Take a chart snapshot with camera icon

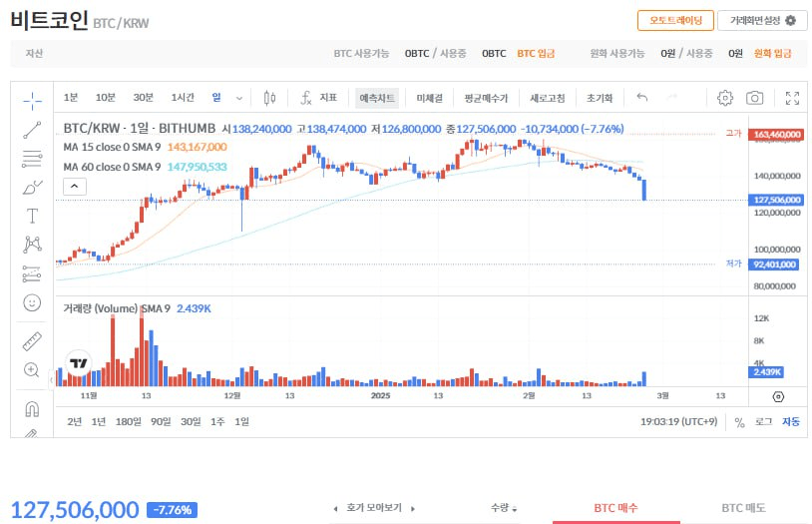click(x=754, y=98)
